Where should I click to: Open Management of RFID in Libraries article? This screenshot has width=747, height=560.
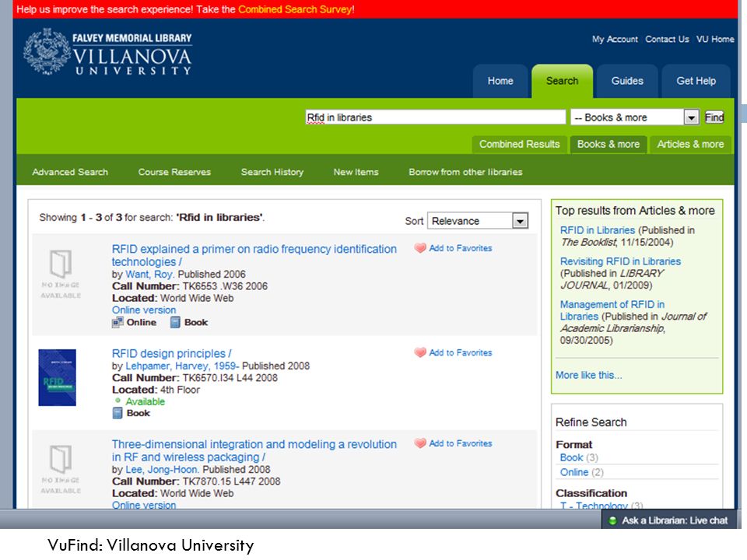point(612,310)
